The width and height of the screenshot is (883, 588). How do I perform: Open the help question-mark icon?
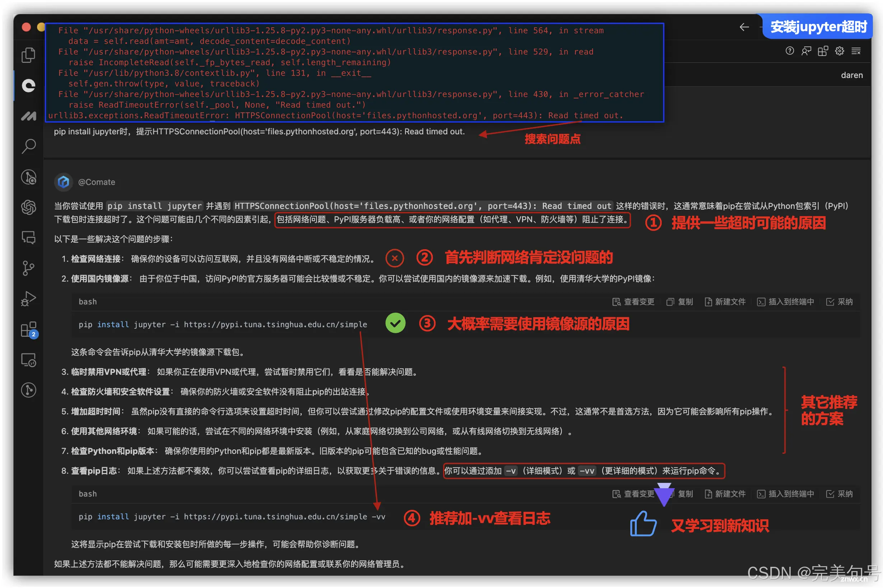pyautogui.click(x=790, y=51)
